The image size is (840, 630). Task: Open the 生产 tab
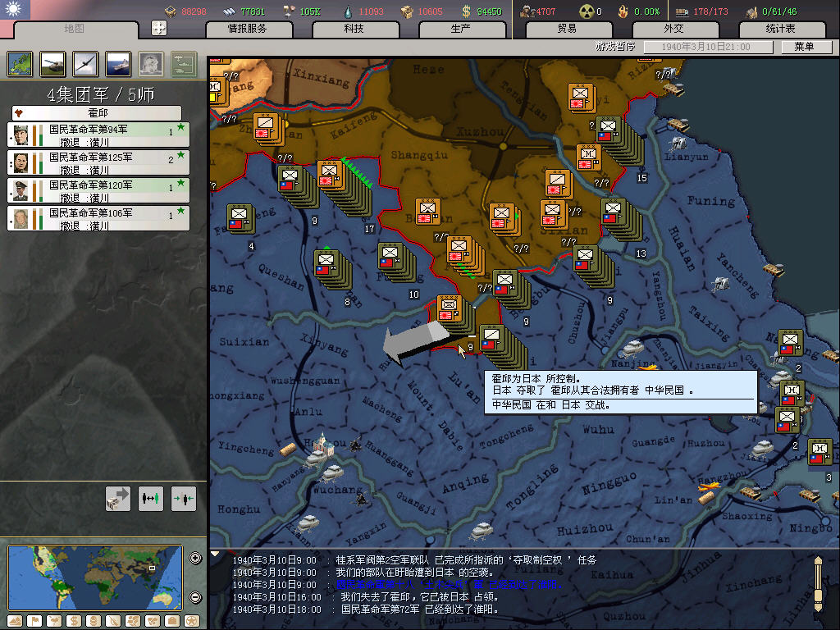pyautogui.click(x=461, y=29)
